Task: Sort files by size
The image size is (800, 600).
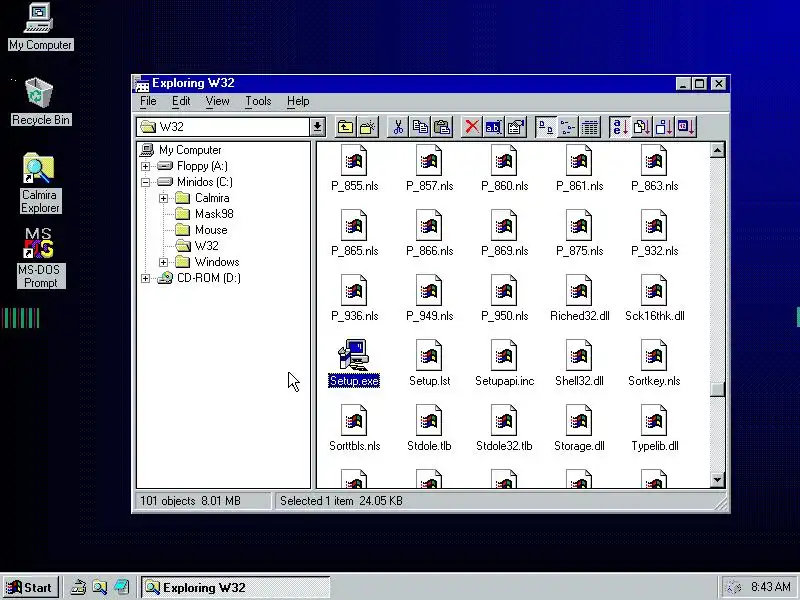Action: (x=663, y=127)
